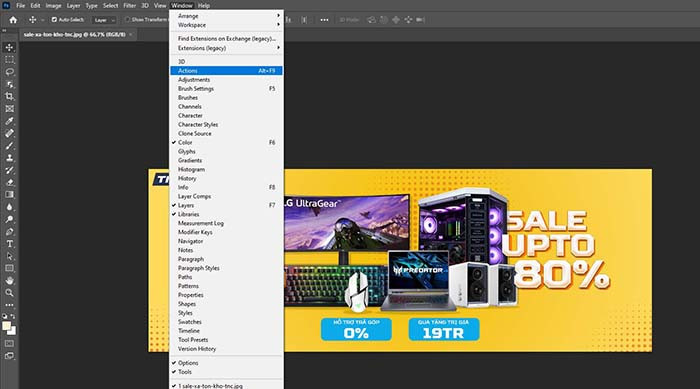Screen dimensions: 700x389
Task: Open the Filter menu
Action: (129, 5)
